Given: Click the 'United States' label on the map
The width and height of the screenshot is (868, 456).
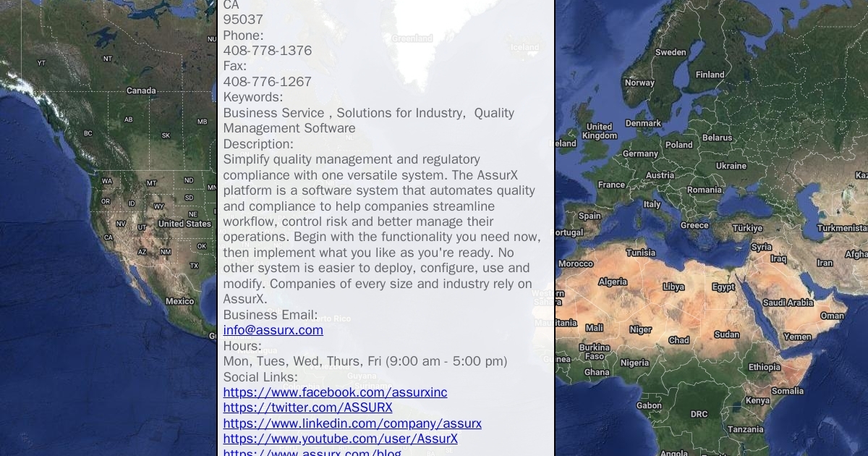Looking at the screenshot, I should pos(184,224).
